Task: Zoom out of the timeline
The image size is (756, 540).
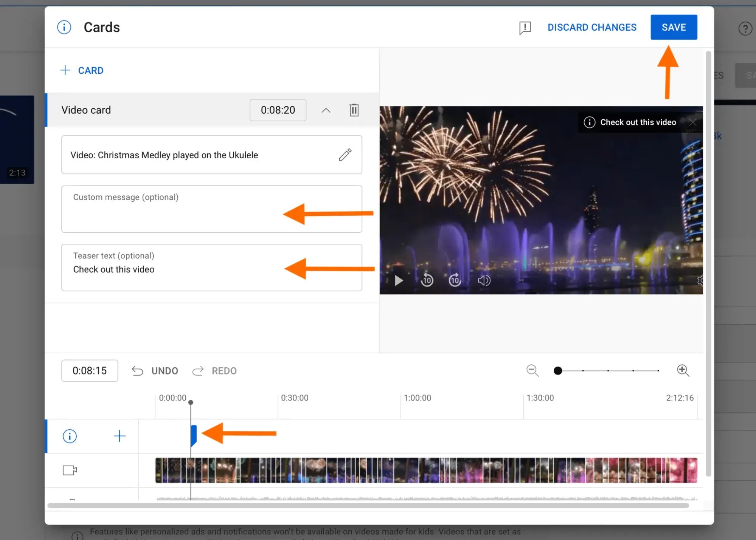Action: [532, 371]
